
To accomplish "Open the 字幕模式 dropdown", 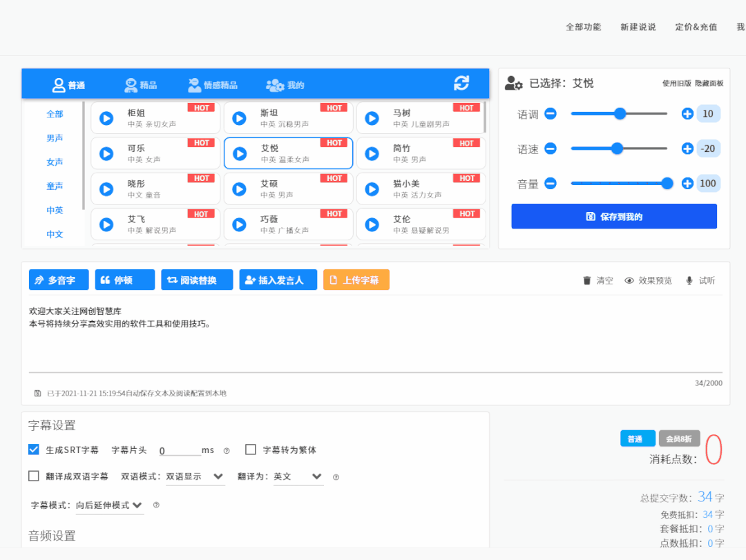I will [109, 505].
